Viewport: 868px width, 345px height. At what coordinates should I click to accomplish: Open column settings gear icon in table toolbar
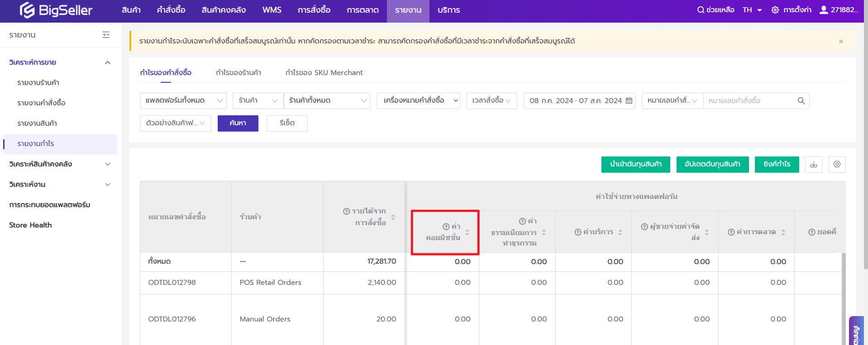(837, 164)
